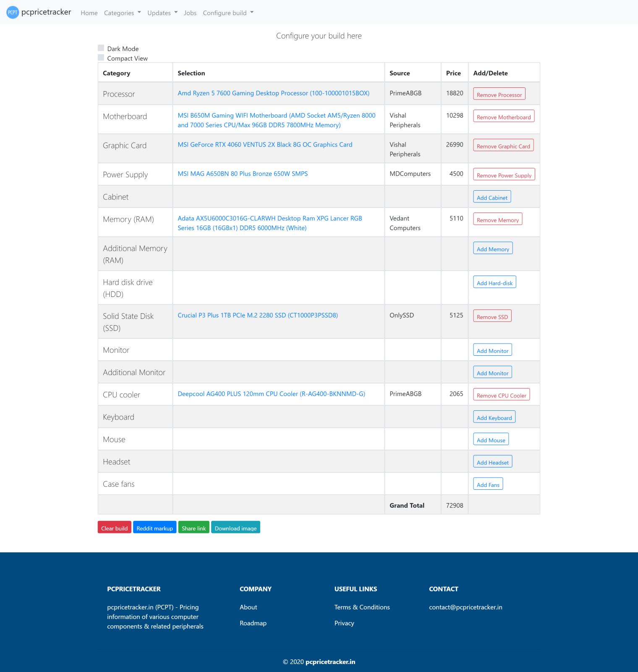Click Remove Power Supply button
638x672 pixels.
pos(504,174)
